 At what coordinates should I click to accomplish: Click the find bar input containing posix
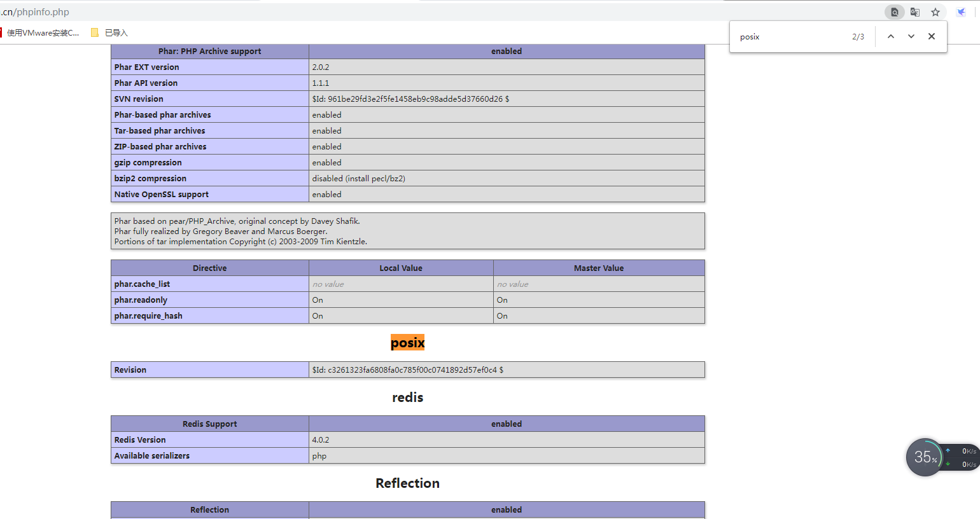pos(792,37)
